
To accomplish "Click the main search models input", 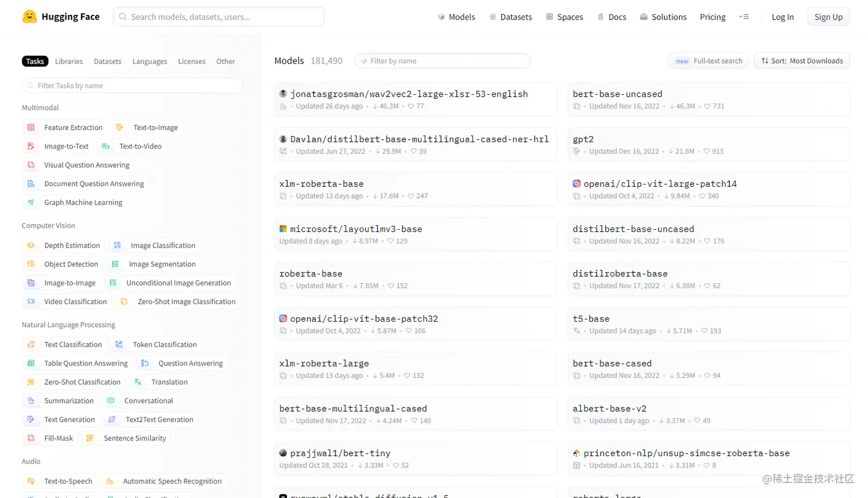I will tap(219, 17).
